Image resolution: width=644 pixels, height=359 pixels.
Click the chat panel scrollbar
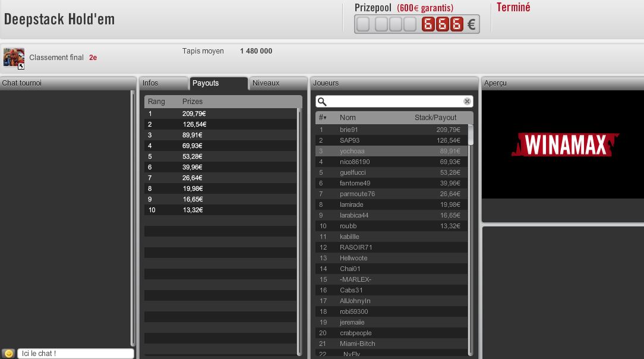coord(132,218)
